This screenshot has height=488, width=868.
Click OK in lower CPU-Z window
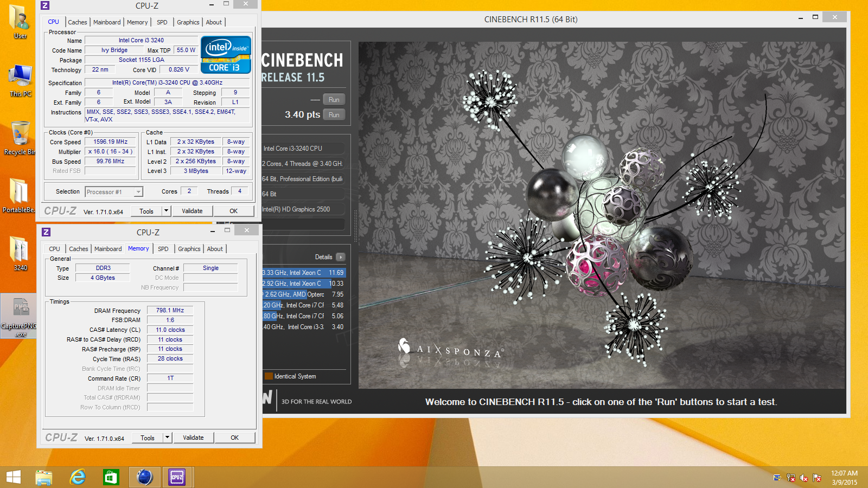click(235, 438)
